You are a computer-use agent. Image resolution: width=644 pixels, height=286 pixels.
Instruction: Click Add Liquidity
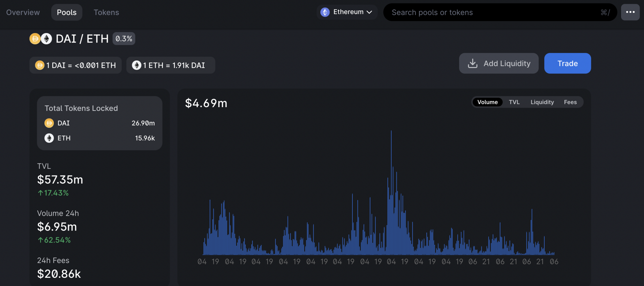[499, 63]
